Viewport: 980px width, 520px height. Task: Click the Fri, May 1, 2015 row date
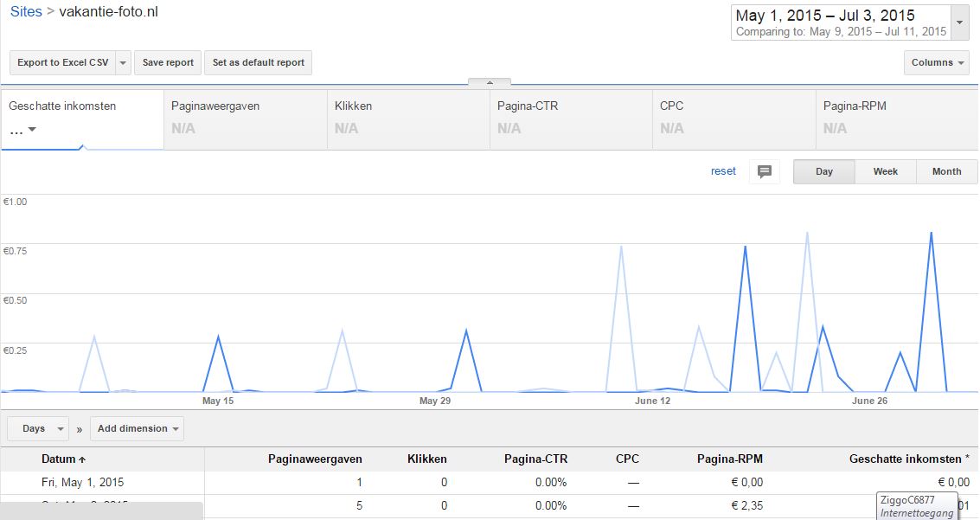(82, 483)
